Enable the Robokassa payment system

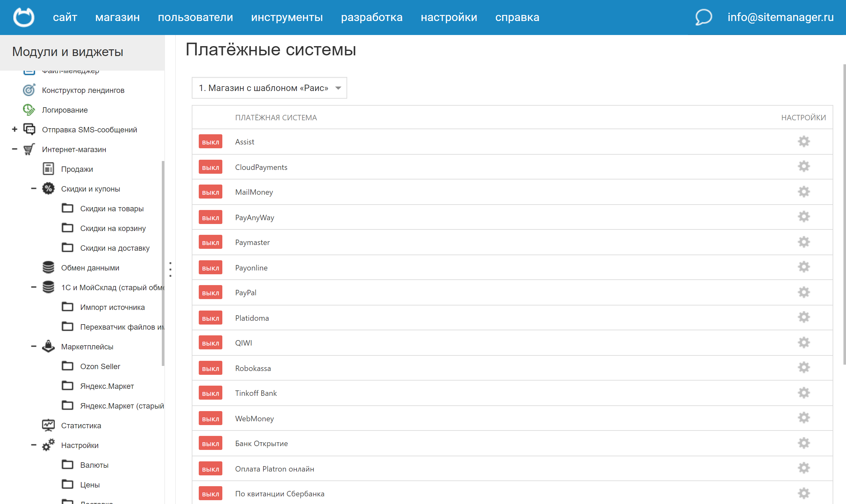(x=210, y=368)
